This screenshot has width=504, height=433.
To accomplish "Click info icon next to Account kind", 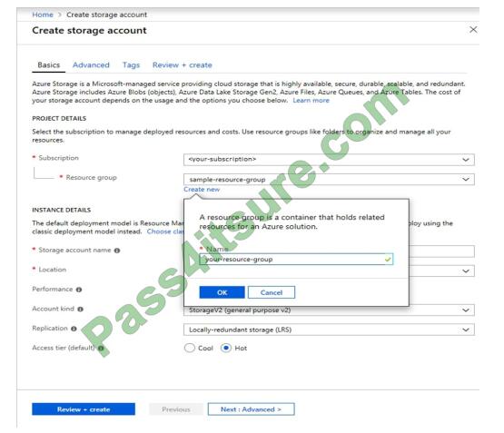I will (x=80, y=309).
